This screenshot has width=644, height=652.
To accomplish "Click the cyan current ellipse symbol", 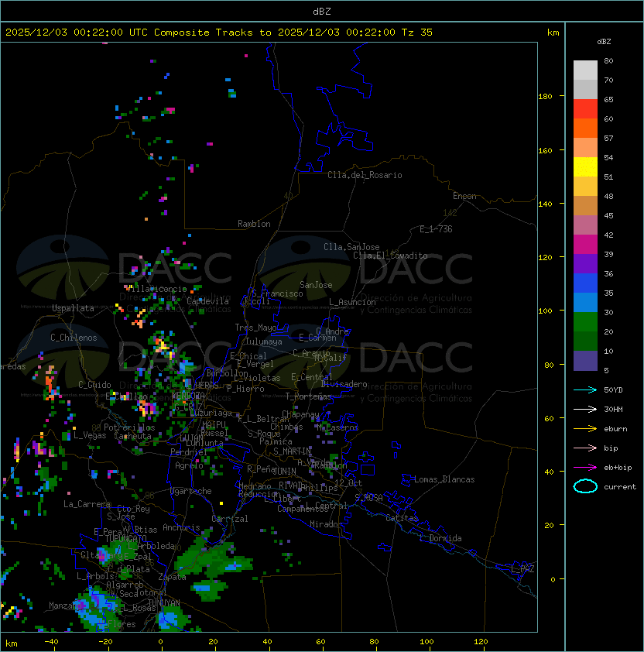I will click(x=585, y=486).
